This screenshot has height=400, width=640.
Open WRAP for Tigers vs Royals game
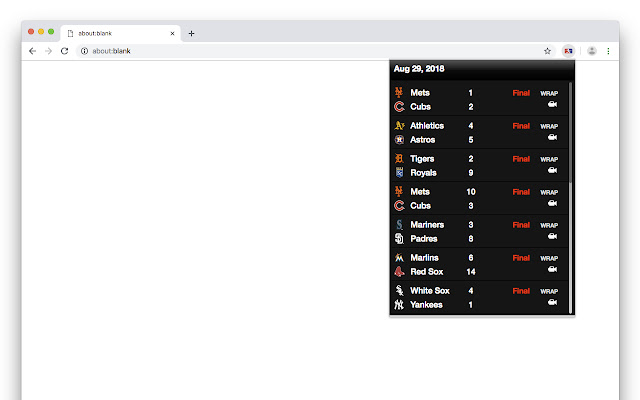(549, 160)
